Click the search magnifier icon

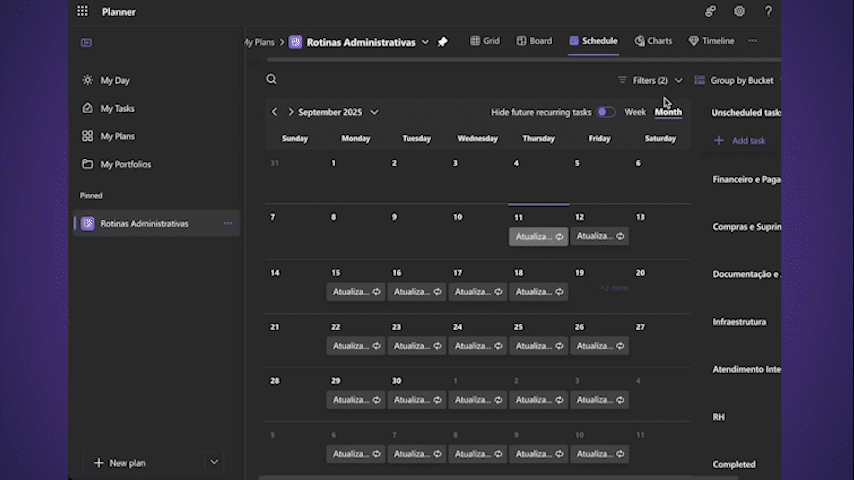click(271, 80)
